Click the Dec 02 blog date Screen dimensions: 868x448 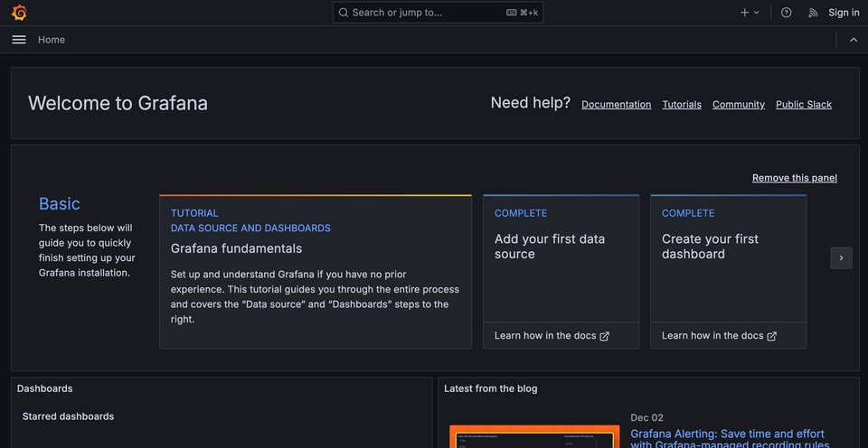tap(646, 417)
